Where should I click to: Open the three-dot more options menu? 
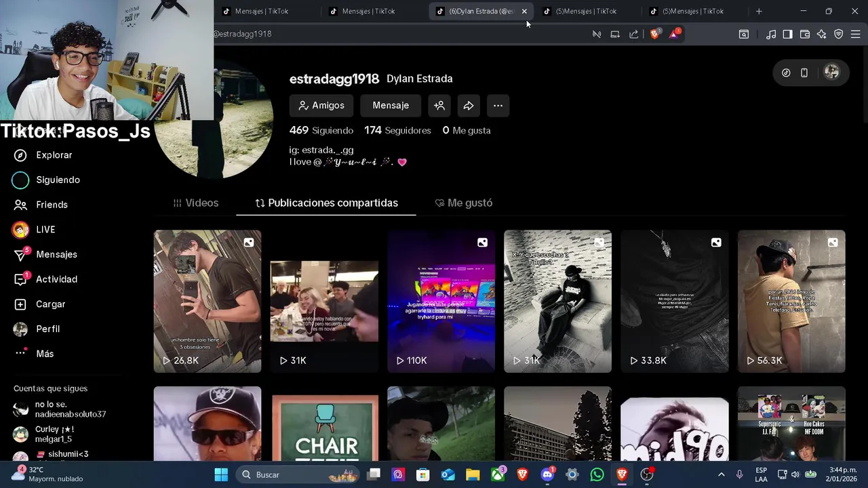[498, 106]
